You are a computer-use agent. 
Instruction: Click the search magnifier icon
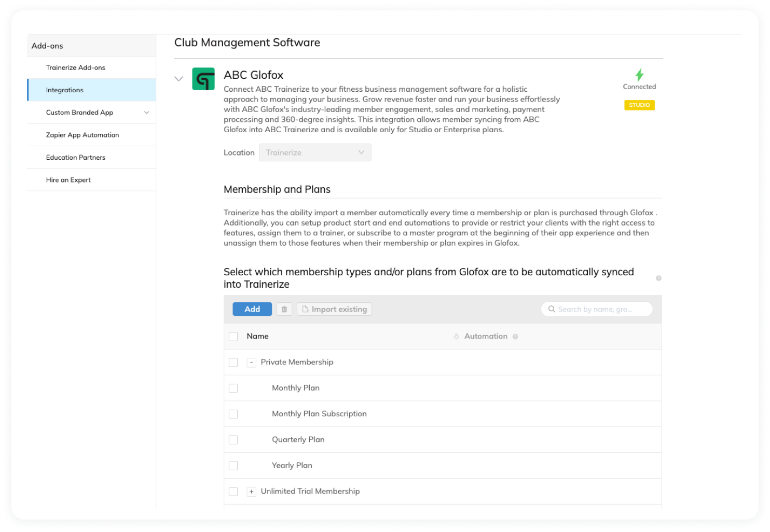coord(552,309)
